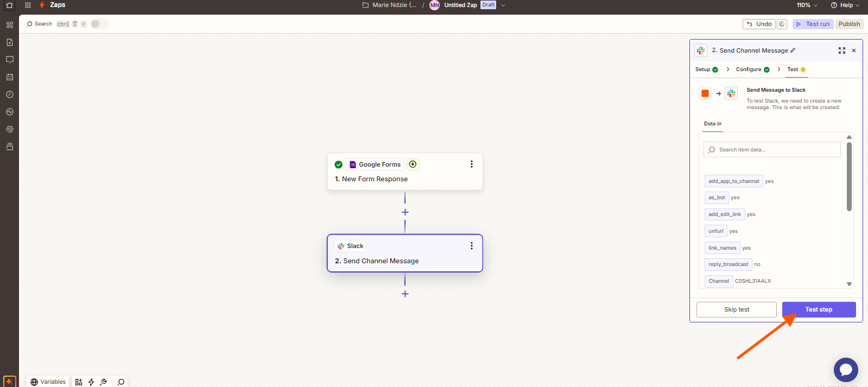The height and width of the screenshot is (387, 868).
Task: Click the Search item data field
Action: click(x=772, y=150)
